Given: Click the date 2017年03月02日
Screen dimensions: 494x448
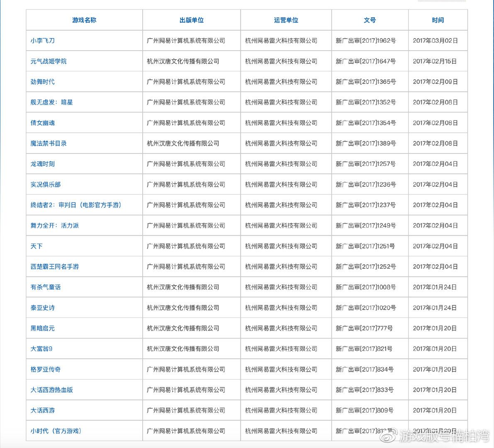Looking at the screenshot, I should (x=436, y=41).
